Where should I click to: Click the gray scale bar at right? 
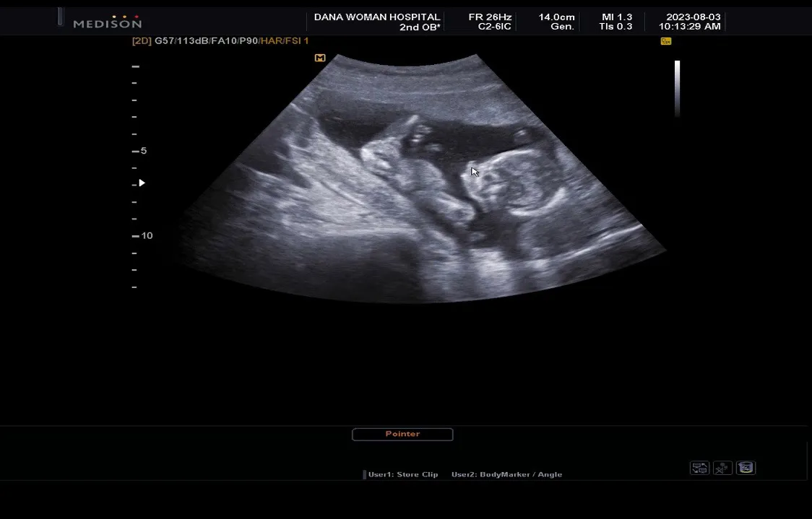tap(677, 89)
